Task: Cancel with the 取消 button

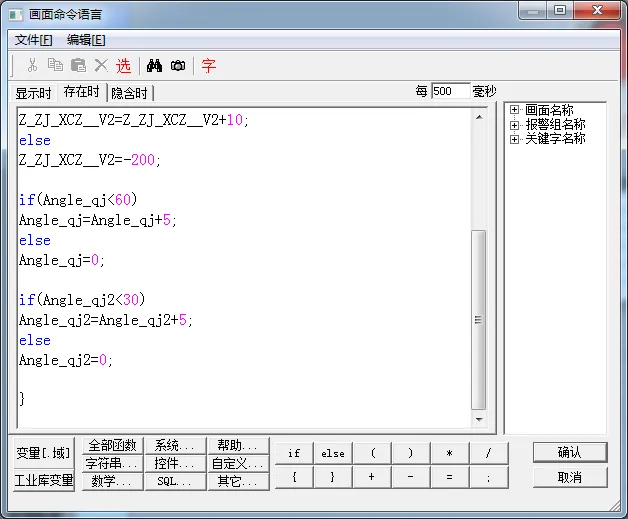Action: (570, 477)
